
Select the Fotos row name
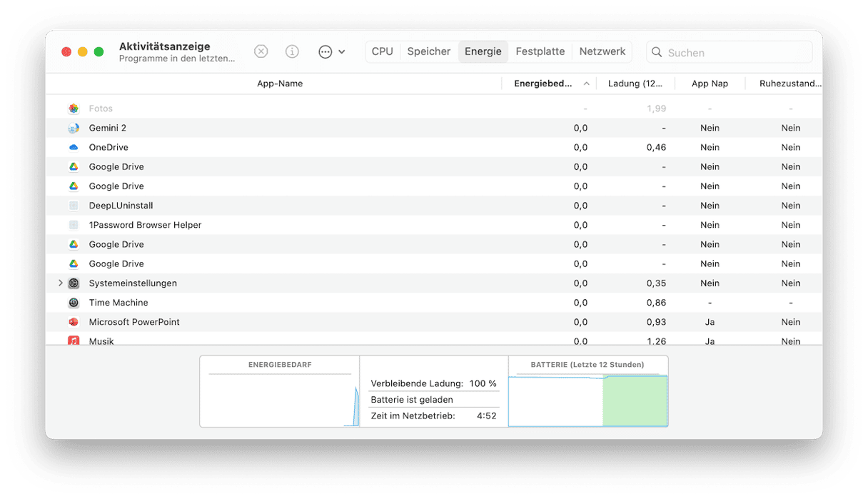(101, 109)
